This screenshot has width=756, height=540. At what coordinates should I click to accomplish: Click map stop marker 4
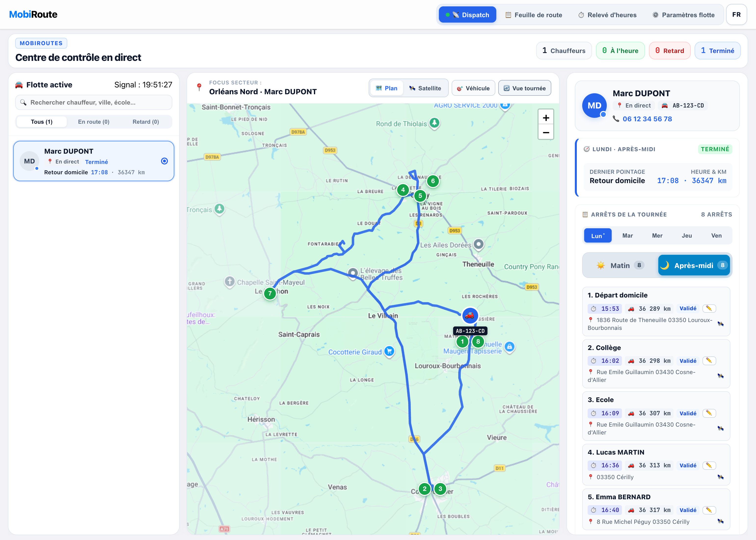tap(403, 190)
